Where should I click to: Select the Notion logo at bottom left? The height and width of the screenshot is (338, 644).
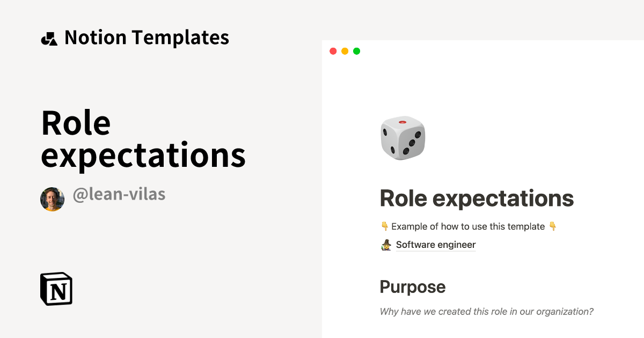coord(55,289)
